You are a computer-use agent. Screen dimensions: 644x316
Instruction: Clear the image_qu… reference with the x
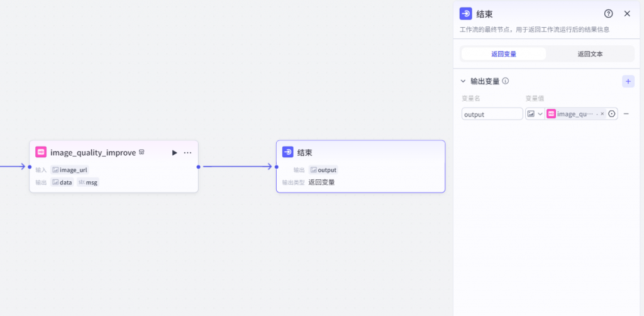tap(602, 114)
